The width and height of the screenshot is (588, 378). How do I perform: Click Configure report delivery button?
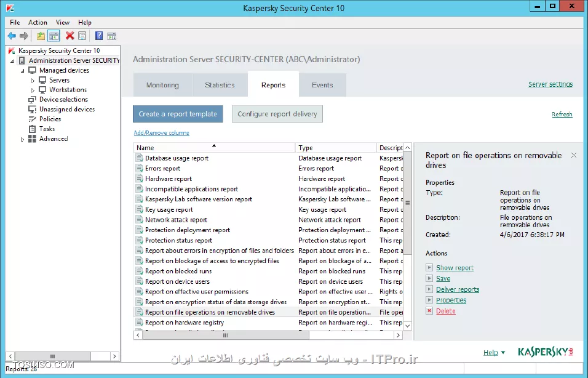click(x=277, y=114)
